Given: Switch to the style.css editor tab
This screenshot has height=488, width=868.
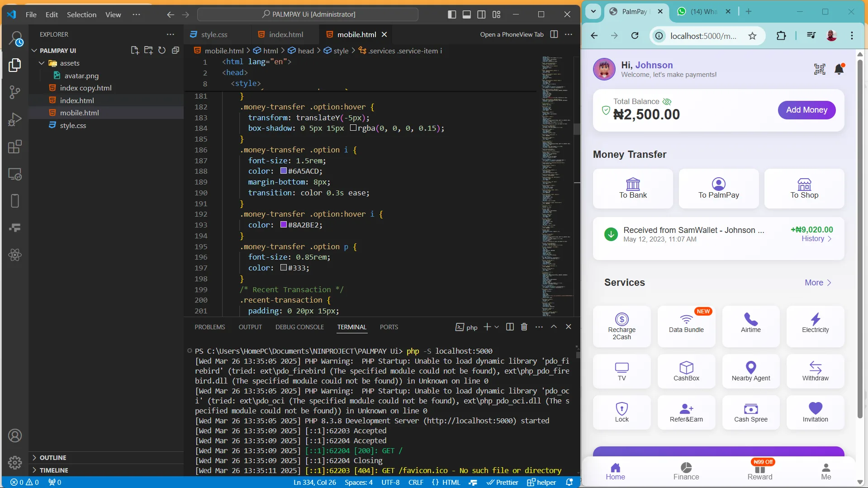Looking at the screenshot, I should click(x=214, y=34).
